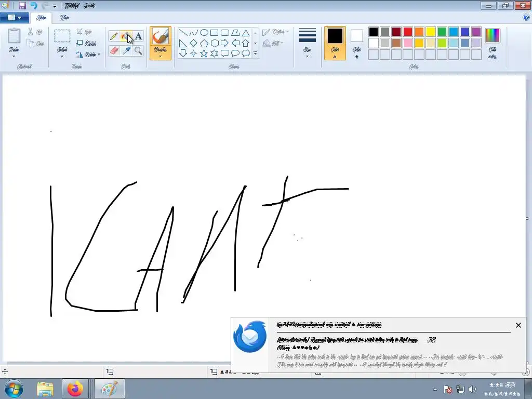Choose the Curve shape
This screenshot has width=532, height=399.
point(193,33)
